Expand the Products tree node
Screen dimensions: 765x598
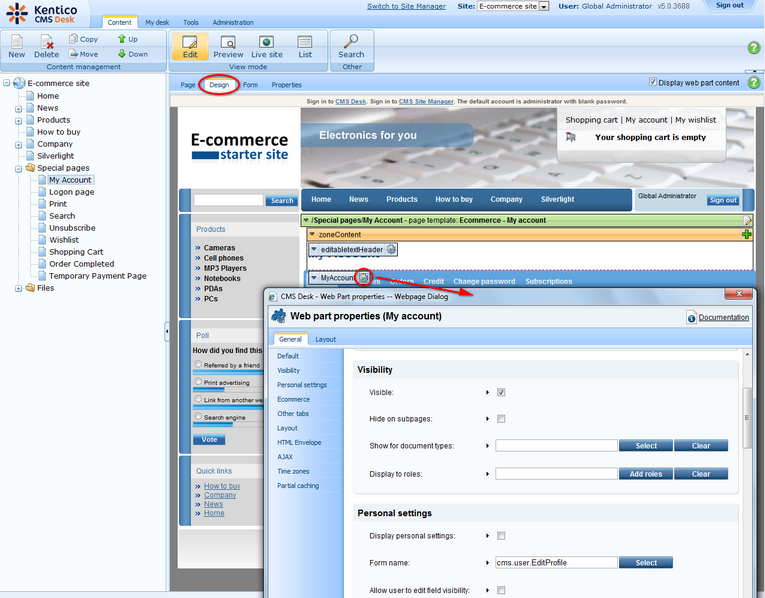tap(19, 120)
